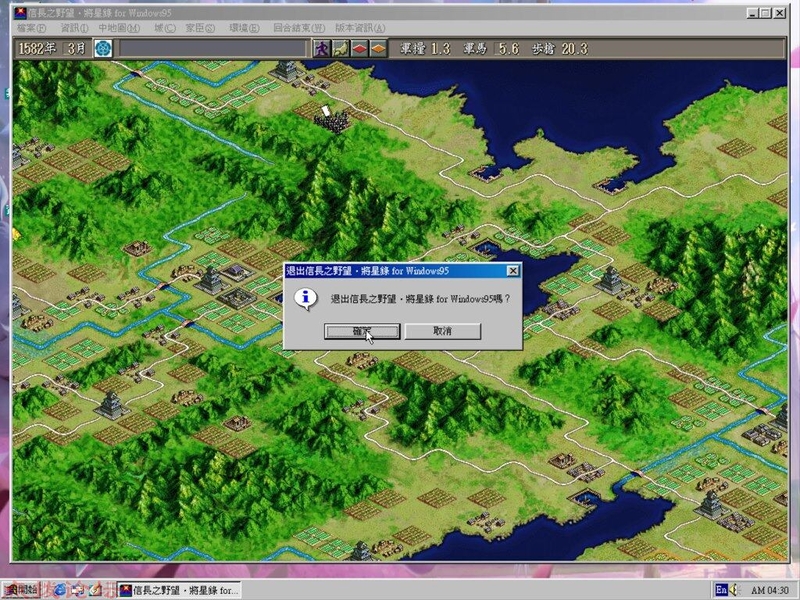
Task: Click the speaker volume tray icon
Action: click(735, 590)
